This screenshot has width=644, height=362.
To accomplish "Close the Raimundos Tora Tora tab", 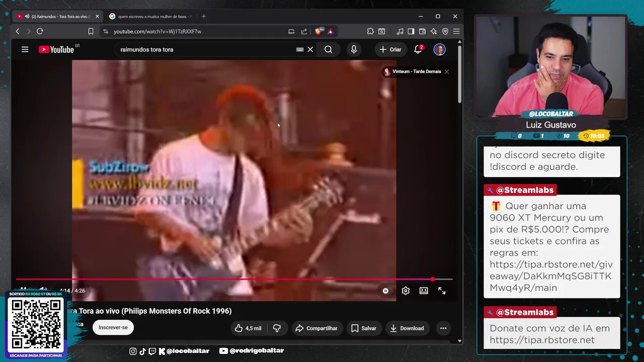I will click(97, 17).
